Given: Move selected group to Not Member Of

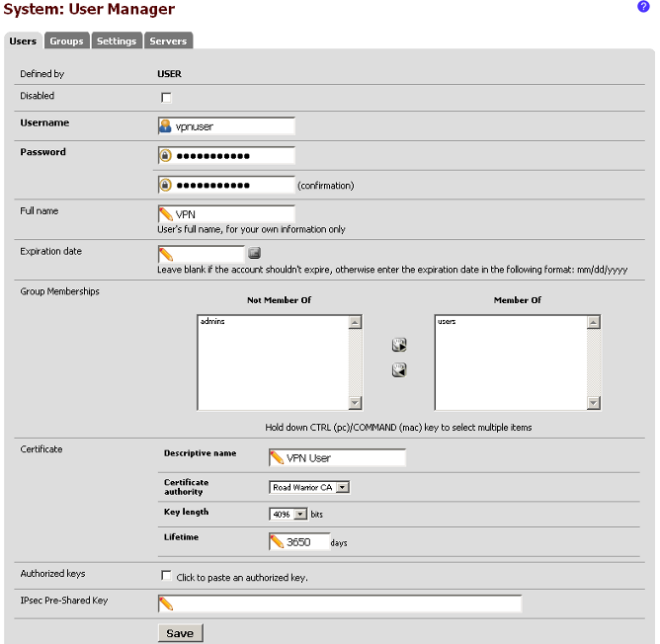Looking at the screenshot, I should tap(399, 370).
